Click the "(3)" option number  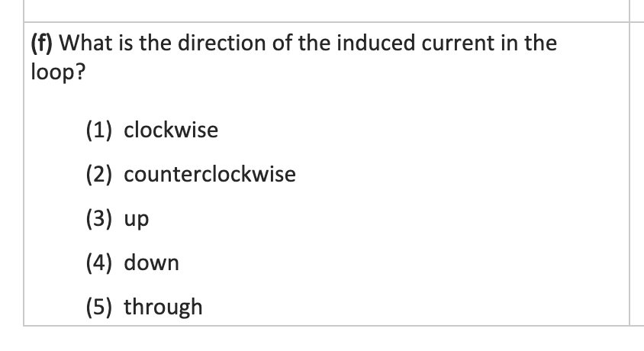[98, 219]
